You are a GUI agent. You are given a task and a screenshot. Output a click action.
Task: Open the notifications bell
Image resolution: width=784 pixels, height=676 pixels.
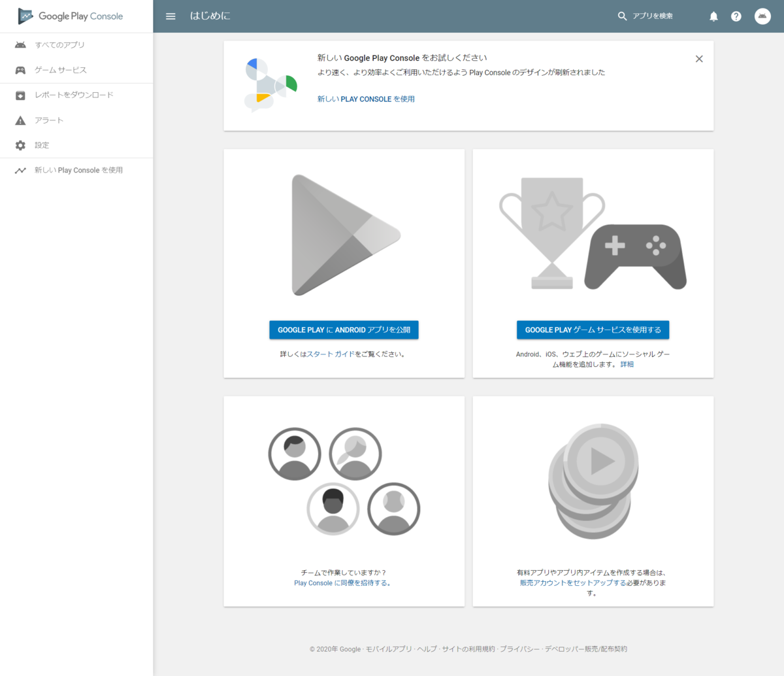pyautogui.click(x=713, y=16)
